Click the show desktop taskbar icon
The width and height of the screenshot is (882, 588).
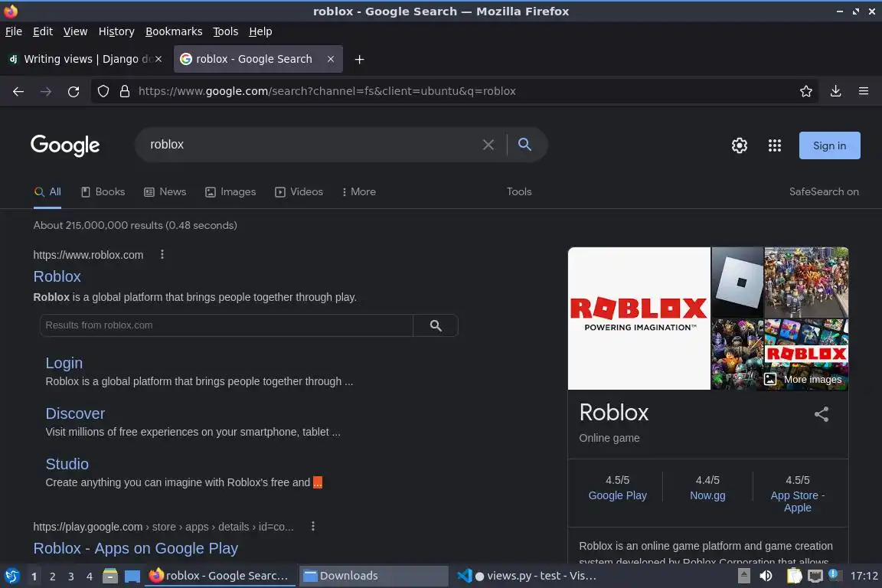tap(132, 576)
